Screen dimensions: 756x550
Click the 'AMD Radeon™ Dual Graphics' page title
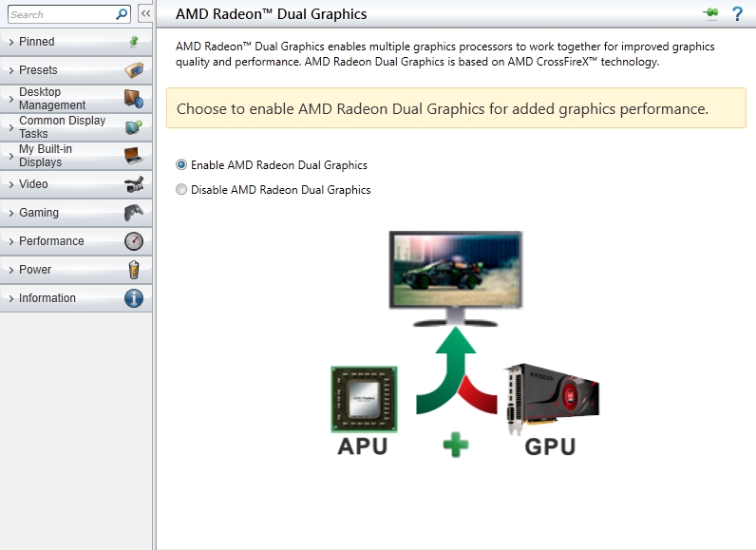pyautogui.click(x=271, y=14)
